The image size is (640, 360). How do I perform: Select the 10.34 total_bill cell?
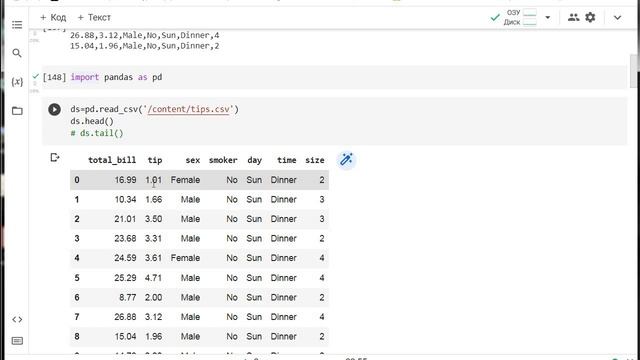pyautogui.click(x=125, y=200)
